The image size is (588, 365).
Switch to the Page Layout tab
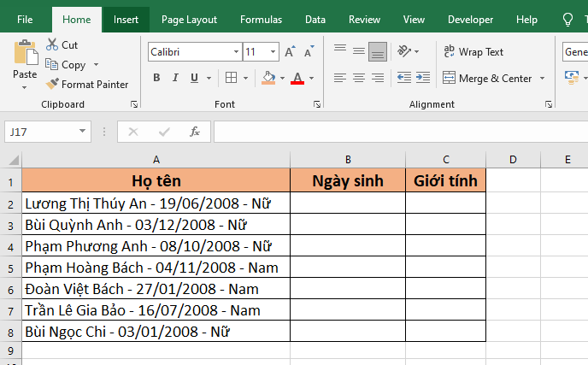[x=189, y=20]
